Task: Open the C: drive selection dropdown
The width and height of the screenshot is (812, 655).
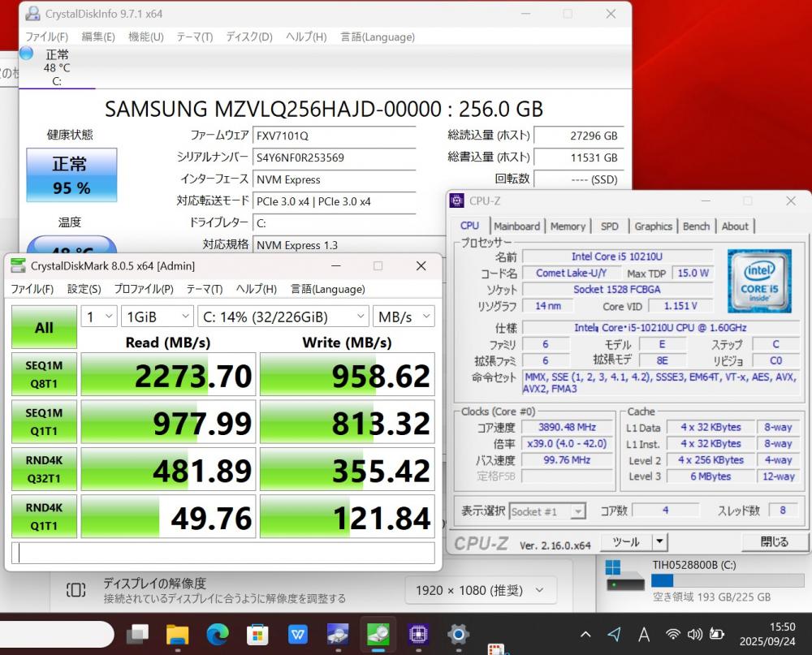Action: (x=283, y=317)
